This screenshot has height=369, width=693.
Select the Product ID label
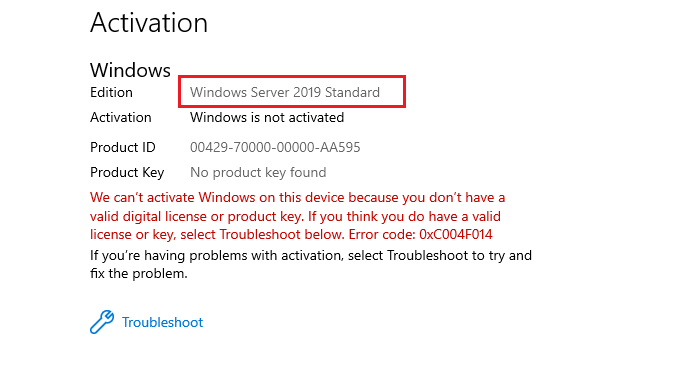click(123, 147)
